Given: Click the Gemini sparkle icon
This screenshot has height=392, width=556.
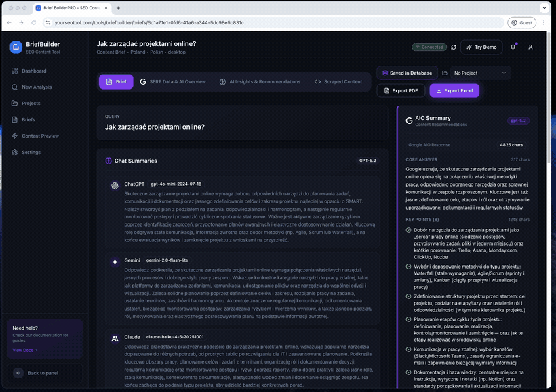Looking at the screenshot, I should point(115,261).
